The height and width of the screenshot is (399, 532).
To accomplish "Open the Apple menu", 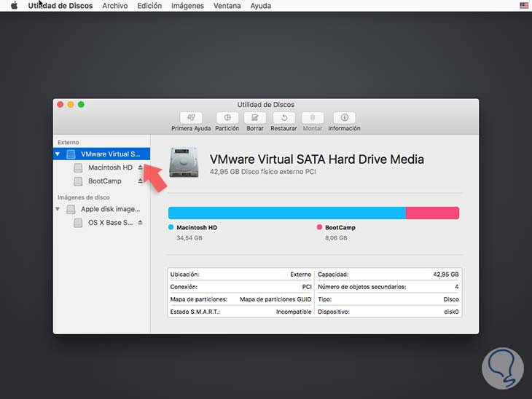I will pyautogui.click(x=15, y=6).
